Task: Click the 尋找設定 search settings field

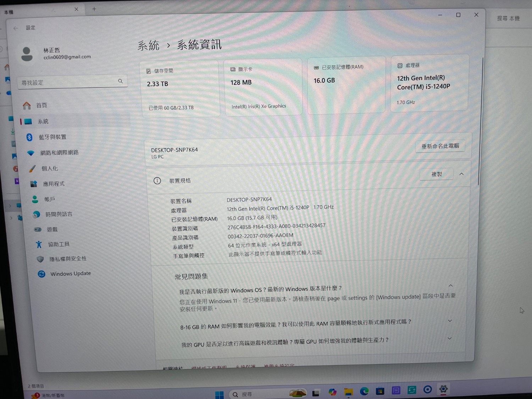Action: coord(69,82)
